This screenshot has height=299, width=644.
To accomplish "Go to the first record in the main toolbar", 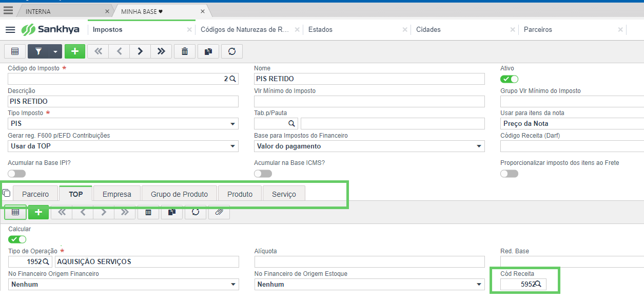I will coord(98,51).
